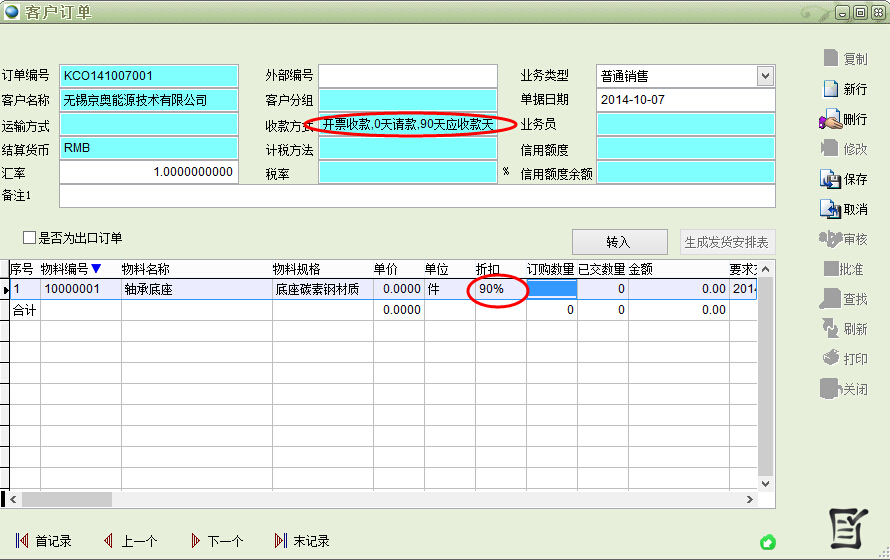This screenshot has height=560, width=890.
Task: Click the 打印 (Print) icon
Action: point(830,358)
